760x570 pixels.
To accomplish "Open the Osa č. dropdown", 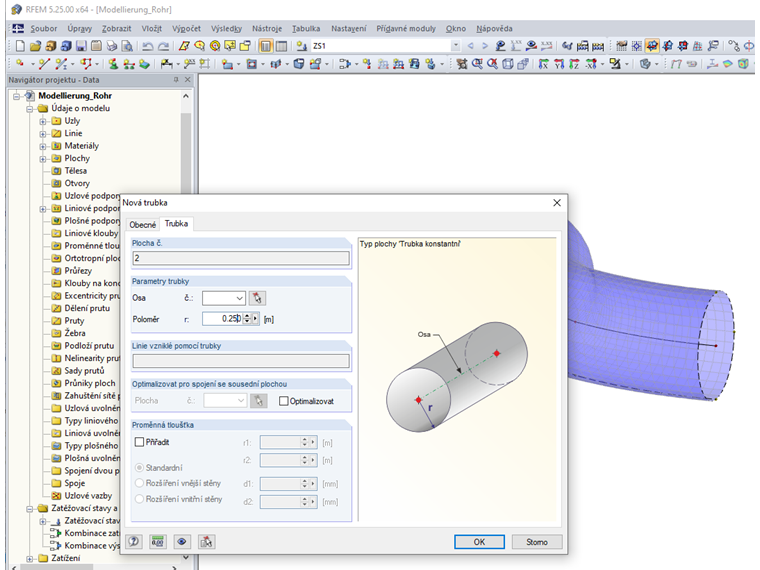I will [x=239, y=298].
